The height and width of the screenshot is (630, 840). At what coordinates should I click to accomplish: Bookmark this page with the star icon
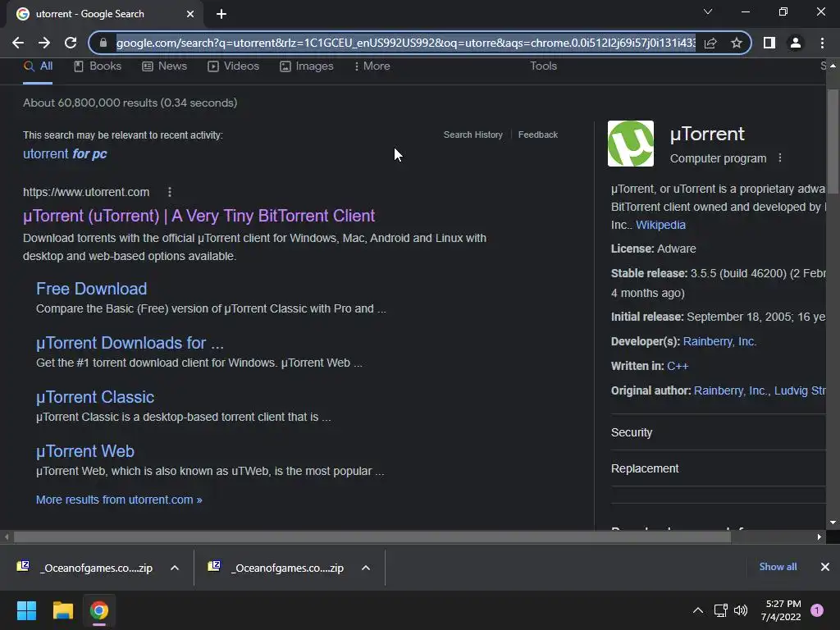[x=737, y=43]
